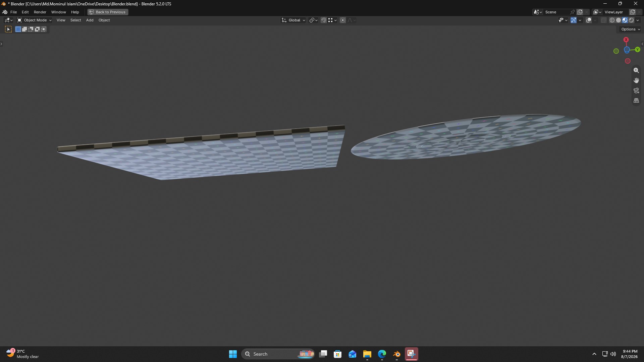Toggle the camera view icon
Viewport: 644px width, 362px height.
(636, 90)
